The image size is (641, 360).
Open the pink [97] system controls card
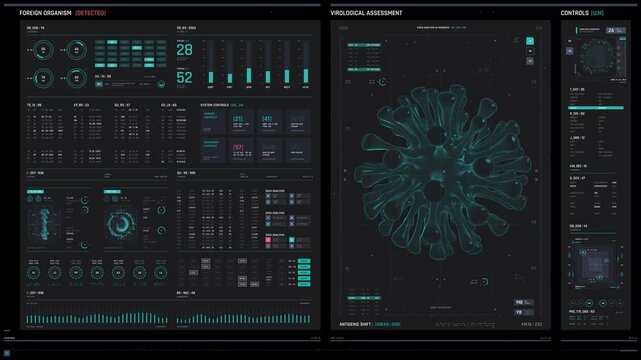241,150
